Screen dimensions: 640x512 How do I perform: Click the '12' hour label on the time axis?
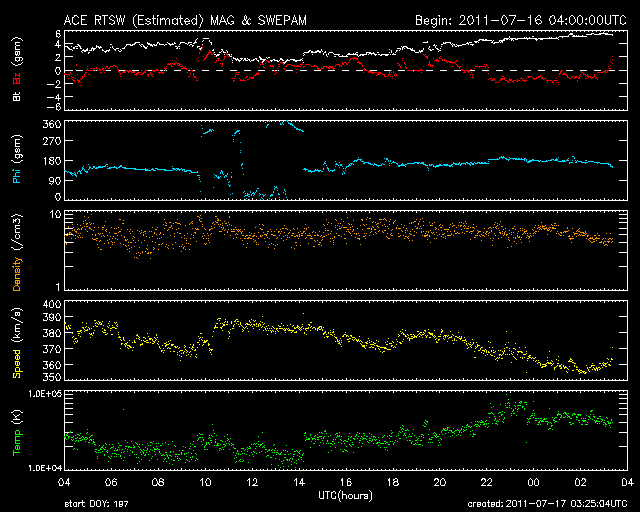252,483
